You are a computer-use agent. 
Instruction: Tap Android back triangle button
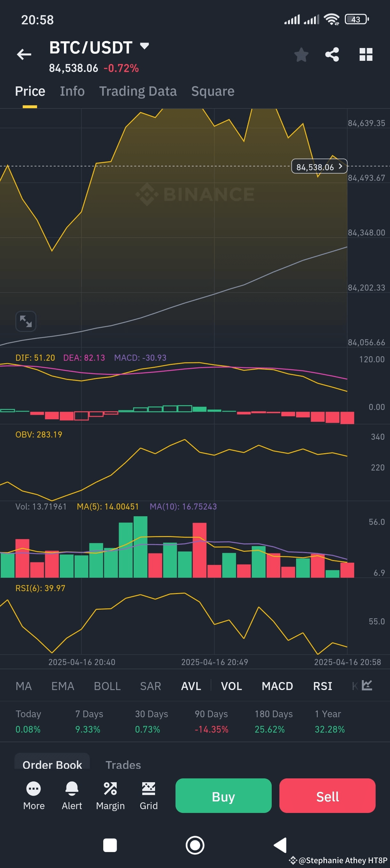click(280, 845)
